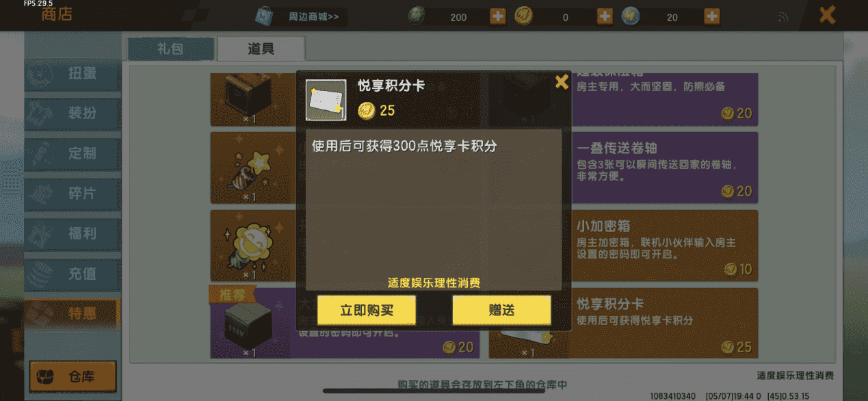Open the 扭蛋 gacha sidebar section

[x=73, y=73]
